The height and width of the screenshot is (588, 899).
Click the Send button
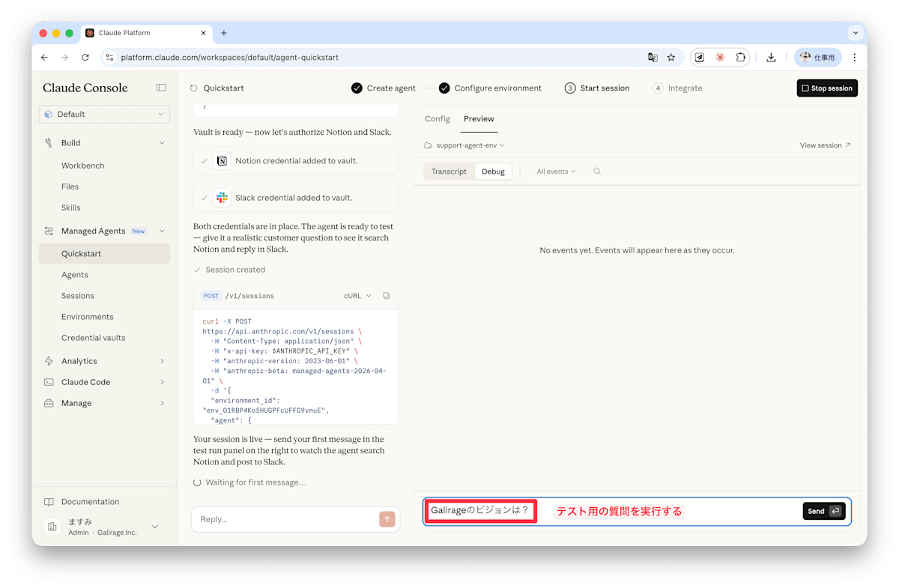click(x=823, y=511)
